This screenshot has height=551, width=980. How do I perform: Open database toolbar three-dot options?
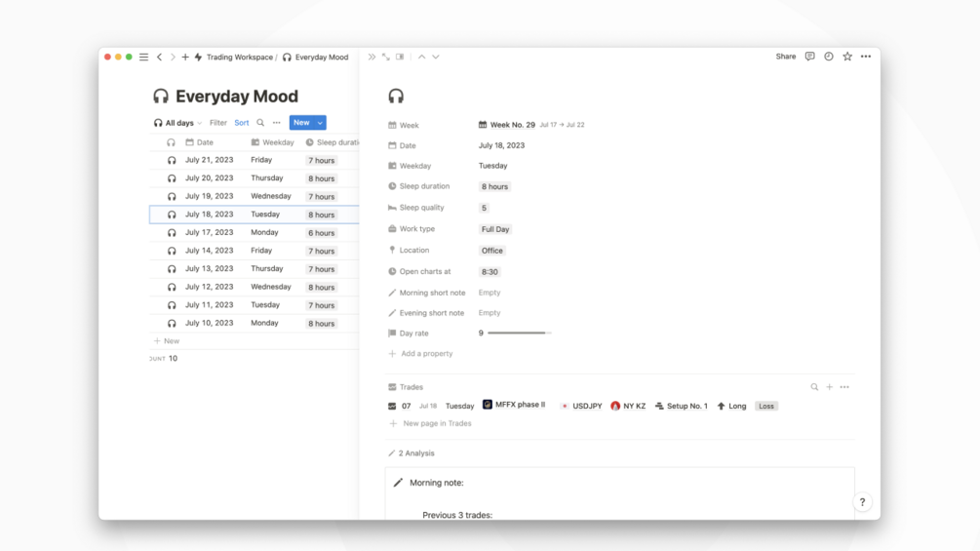pyautogui.click(x=276, y=123)
